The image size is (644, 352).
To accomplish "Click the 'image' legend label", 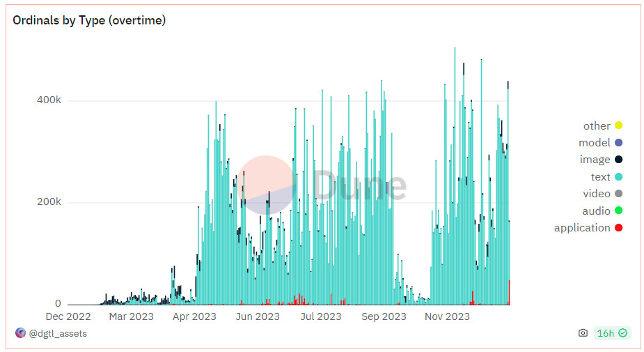I will pos(595,160).
